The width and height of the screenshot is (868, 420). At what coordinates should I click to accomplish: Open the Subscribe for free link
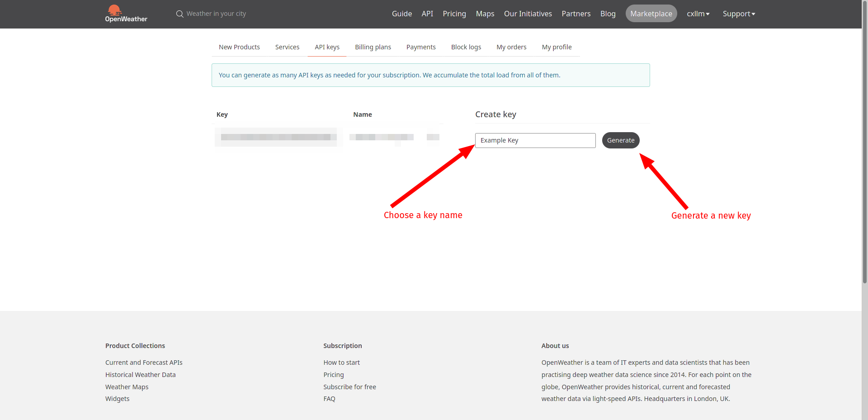point(349,387)
